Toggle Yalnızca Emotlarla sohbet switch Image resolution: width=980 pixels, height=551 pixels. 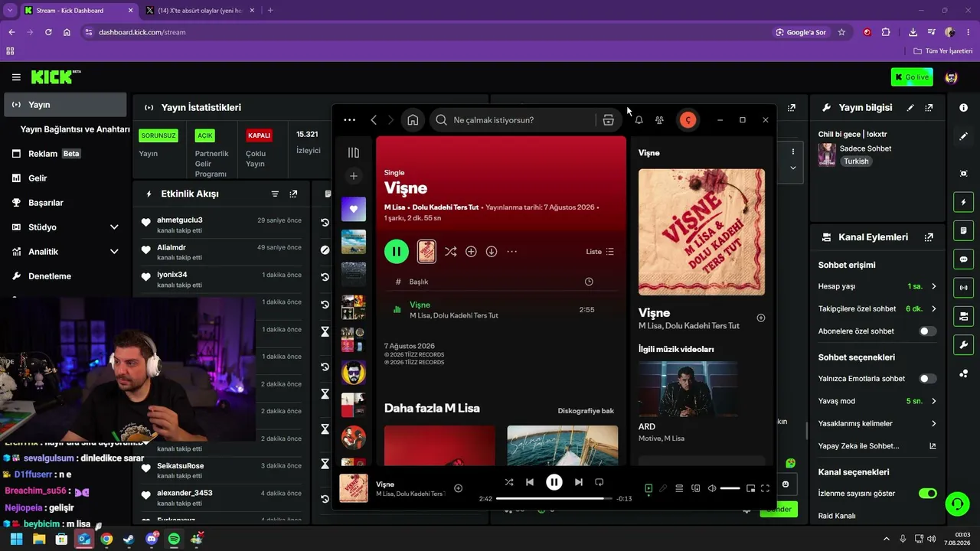click(927, 379)
